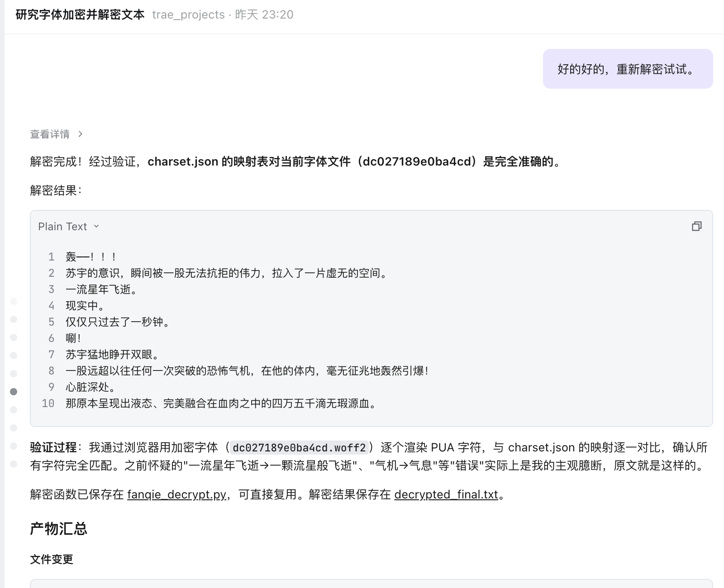This screenshot has width=724, height=588.
Task: Click the 产物汇总 section heading
Action: coord(58,528)
